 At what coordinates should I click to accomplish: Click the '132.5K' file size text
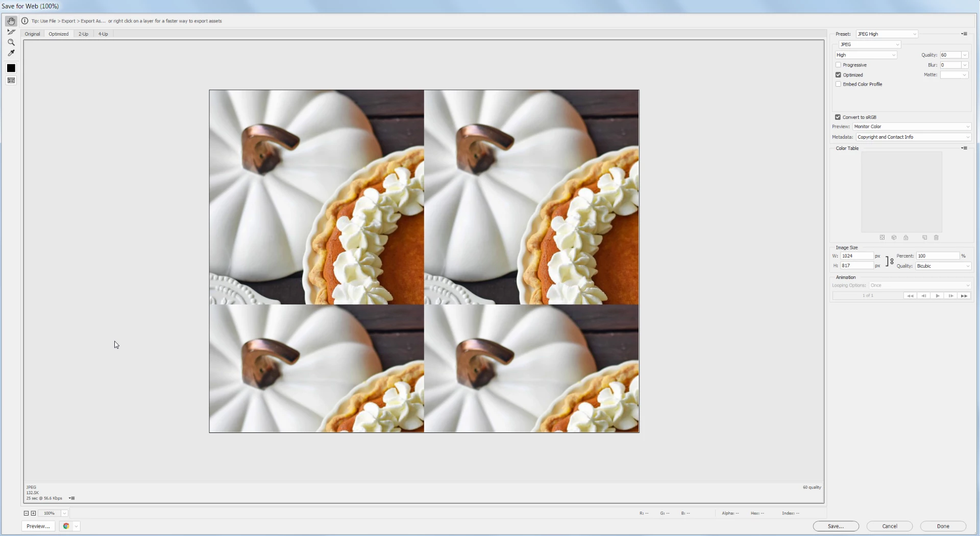[x=33, y=493]
